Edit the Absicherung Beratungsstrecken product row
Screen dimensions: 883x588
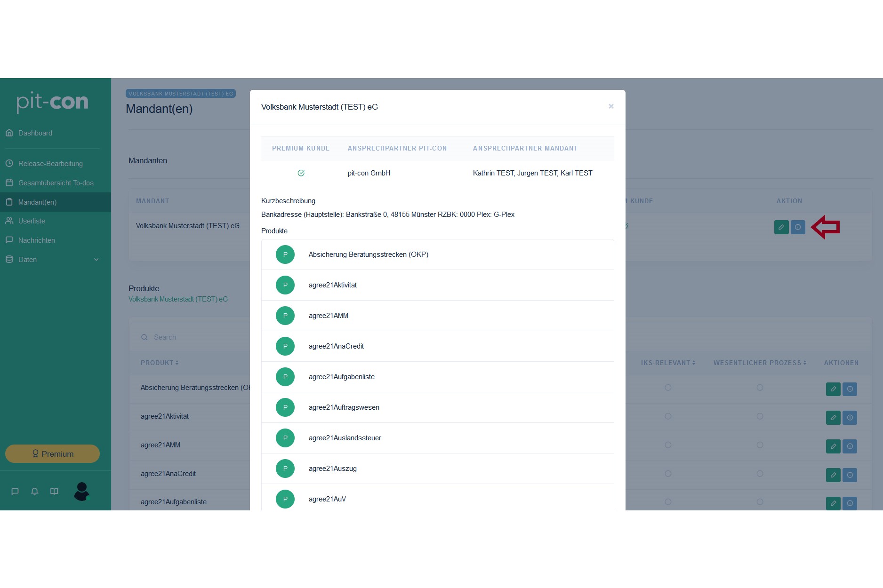tap(833, 389)
